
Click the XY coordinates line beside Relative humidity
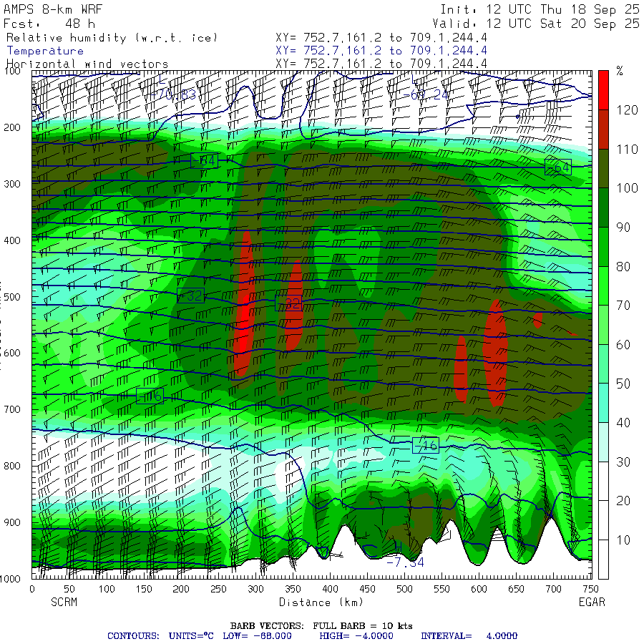[x=381, y=38]
